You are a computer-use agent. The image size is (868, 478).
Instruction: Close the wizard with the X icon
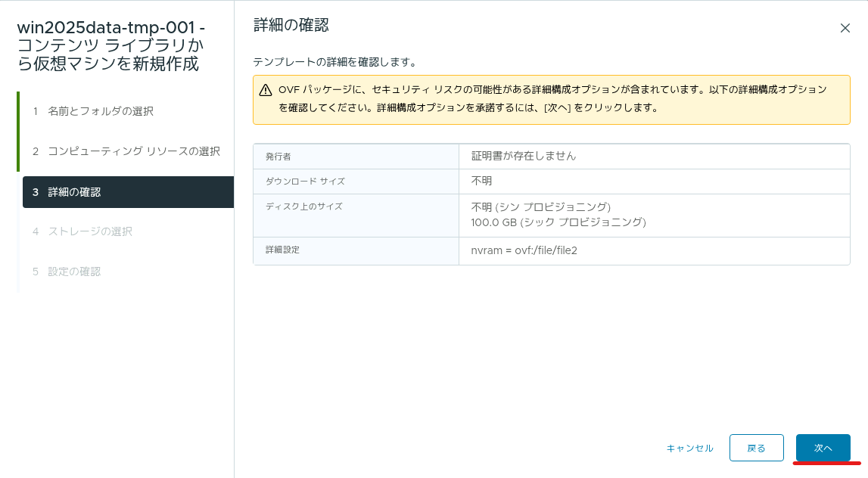[845, 28]
